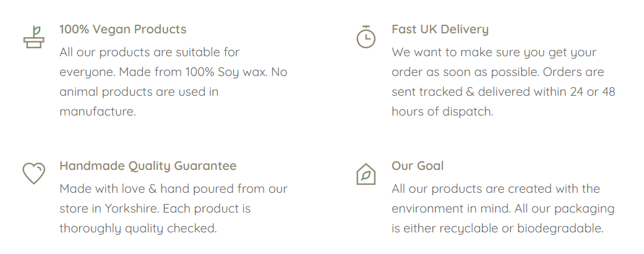Screen dimensions: 644x254
Task: Select the '100% Vegan Products' heading
Action: click(x=122, y=29)
